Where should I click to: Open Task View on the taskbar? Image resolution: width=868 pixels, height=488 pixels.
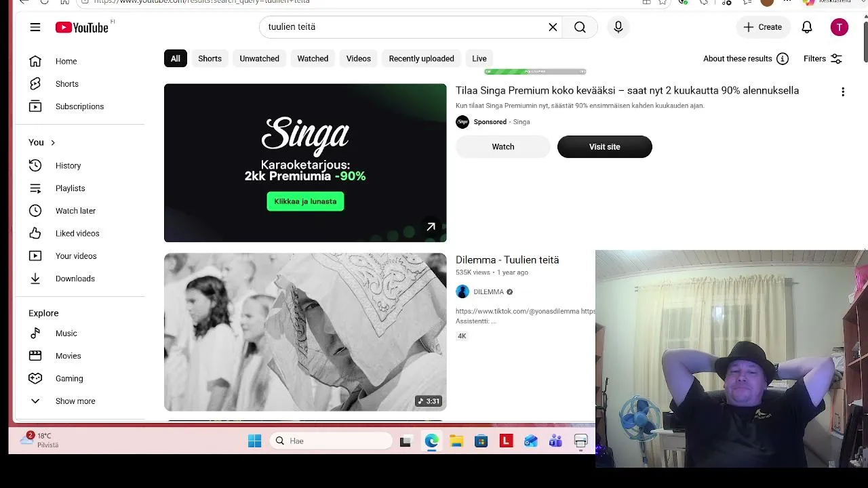[x=406, y=441]
